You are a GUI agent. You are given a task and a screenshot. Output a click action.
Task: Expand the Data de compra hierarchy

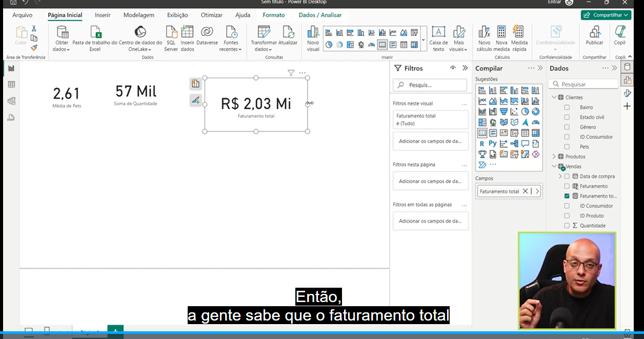pyautogui.click(x=560, y=176)
